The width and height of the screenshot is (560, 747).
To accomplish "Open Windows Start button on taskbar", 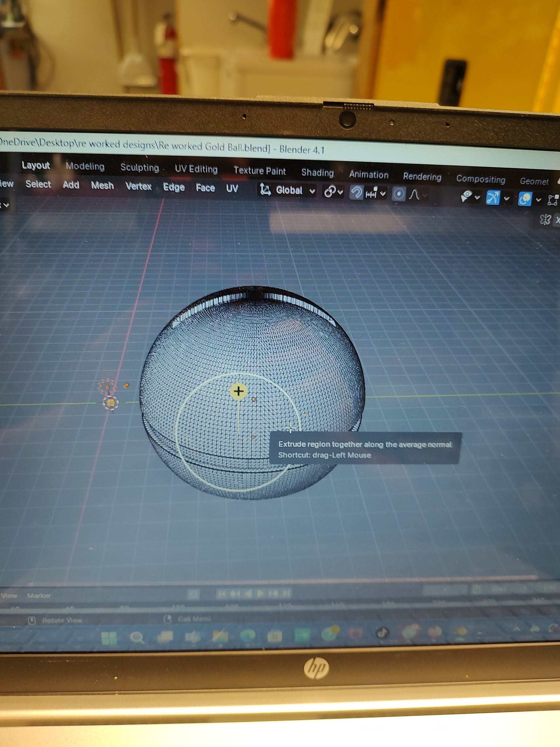I will [x=109, y=638].
